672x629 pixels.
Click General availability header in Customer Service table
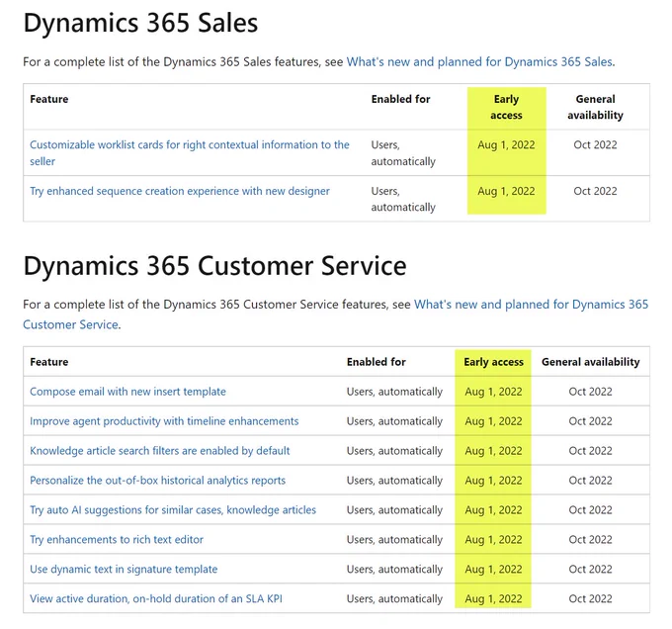click(x=591, y=362)
